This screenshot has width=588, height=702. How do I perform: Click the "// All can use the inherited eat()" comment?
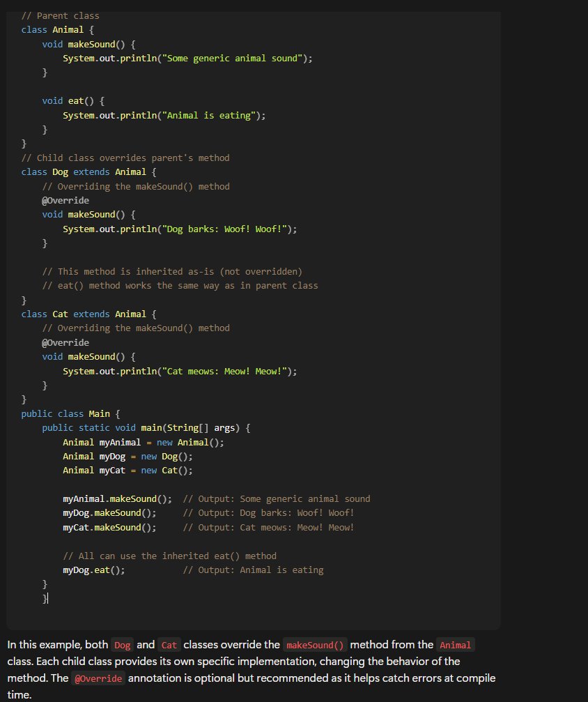point(169,556)
